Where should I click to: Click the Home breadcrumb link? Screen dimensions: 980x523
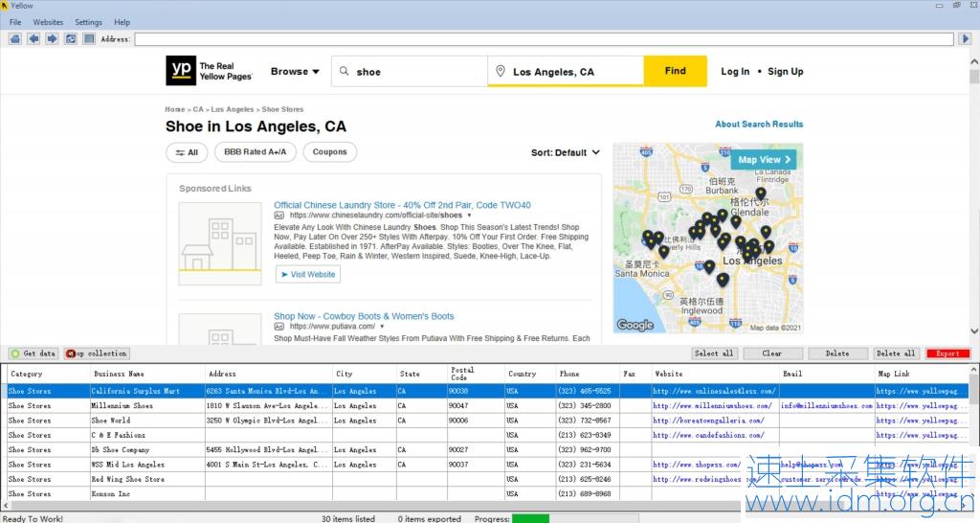(175, 109)
